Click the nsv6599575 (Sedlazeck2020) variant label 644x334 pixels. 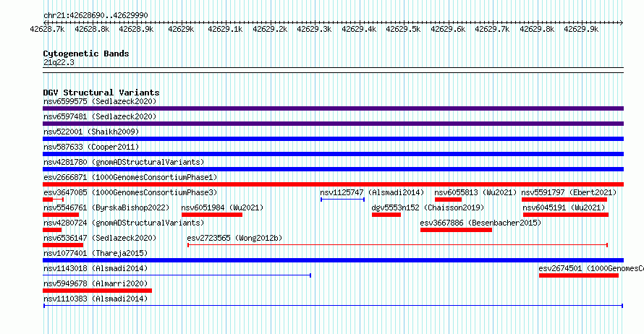100,101
